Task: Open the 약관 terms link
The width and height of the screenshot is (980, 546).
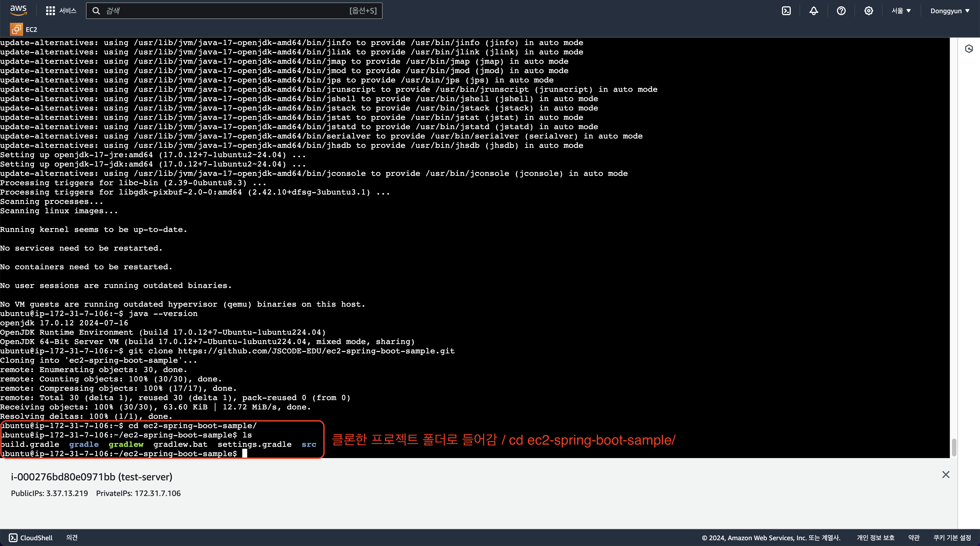Action: click(x=914, y=538)
